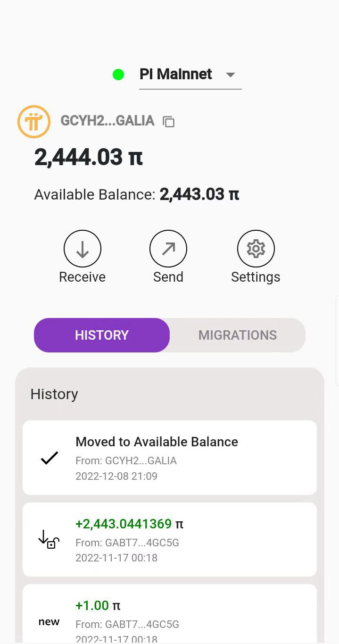Viewport: 339px width, 644px height.
Task: Click the GCYH2...GALIA wallet address text
Action: [x=107, y=121]
